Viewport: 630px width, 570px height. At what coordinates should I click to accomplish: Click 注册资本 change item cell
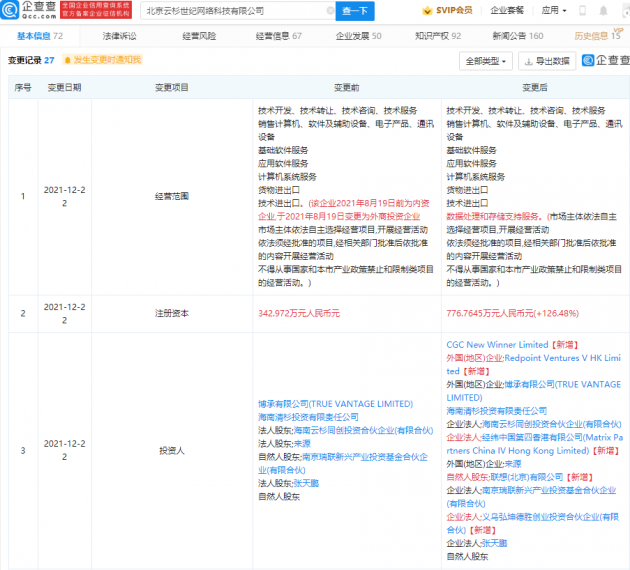[172, 313]
